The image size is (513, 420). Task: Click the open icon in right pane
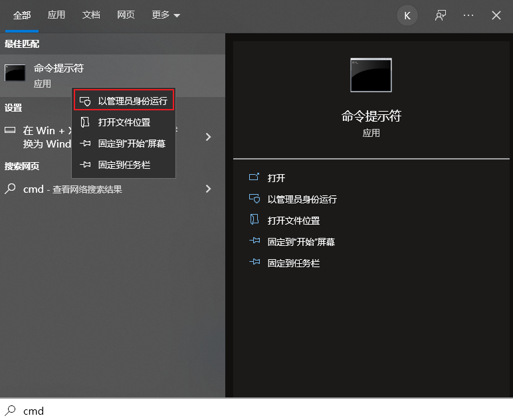[255, 177]
